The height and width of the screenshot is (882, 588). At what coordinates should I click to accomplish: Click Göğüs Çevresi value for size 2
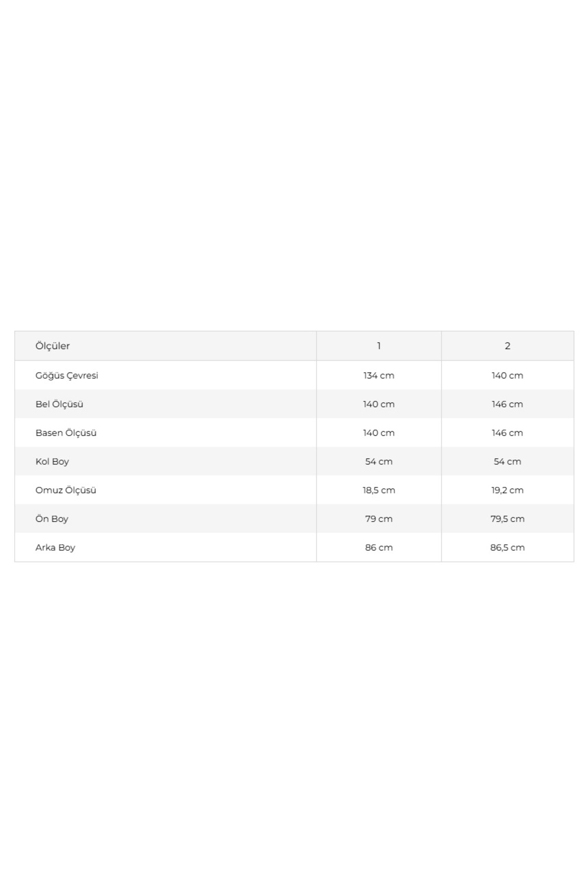[507, 375]
